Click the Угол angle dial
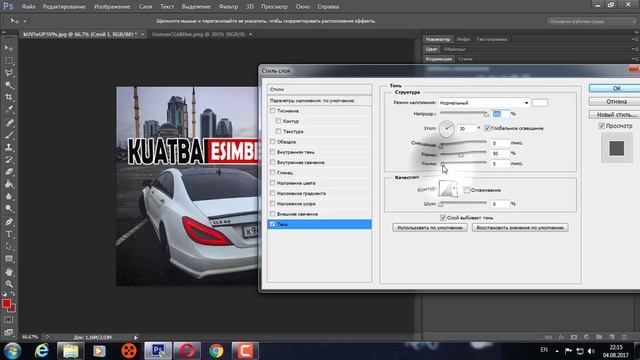This screenshot has width=640, height=360. (x=447, y=129)
